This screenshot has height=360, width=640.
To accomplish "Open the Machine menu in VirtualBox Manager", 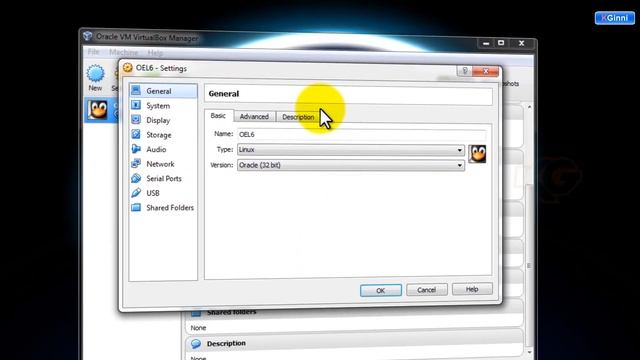I will pyautogui.click(x=123, y=52).
